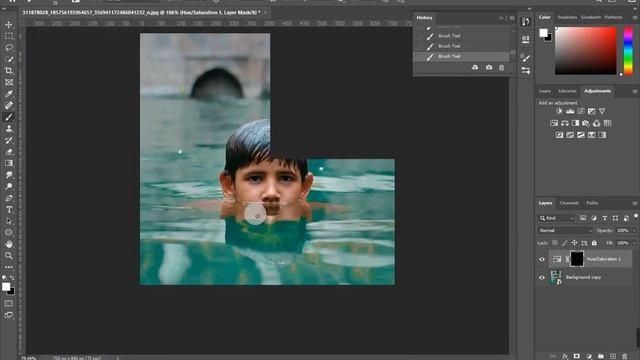Open the Normal blend mode dropdown
Image resolution: width=640 pixels, height=360 pixels.
tap(565, 231)
